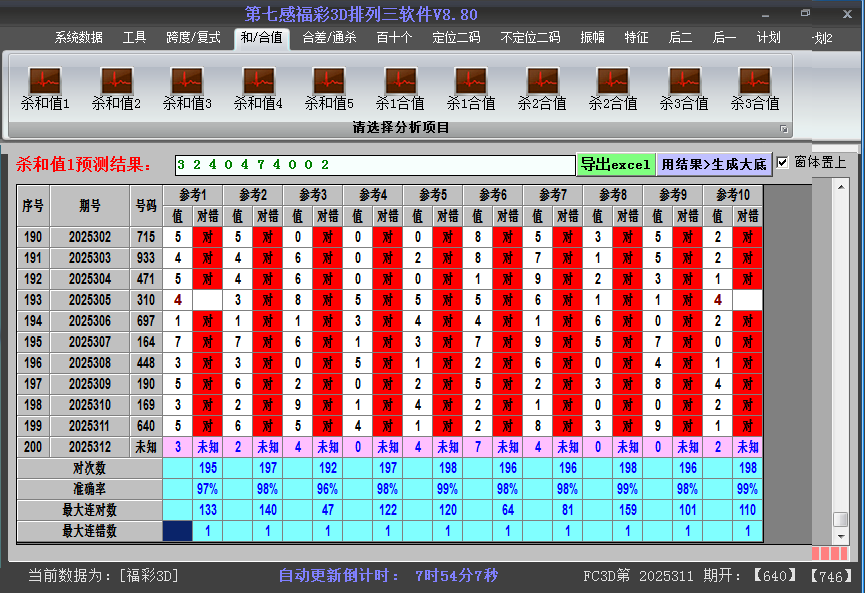Open the 杀和值1 analysis icon
Image resolution: width=865 pixels, height=593 pixels.
pos(45,81)
